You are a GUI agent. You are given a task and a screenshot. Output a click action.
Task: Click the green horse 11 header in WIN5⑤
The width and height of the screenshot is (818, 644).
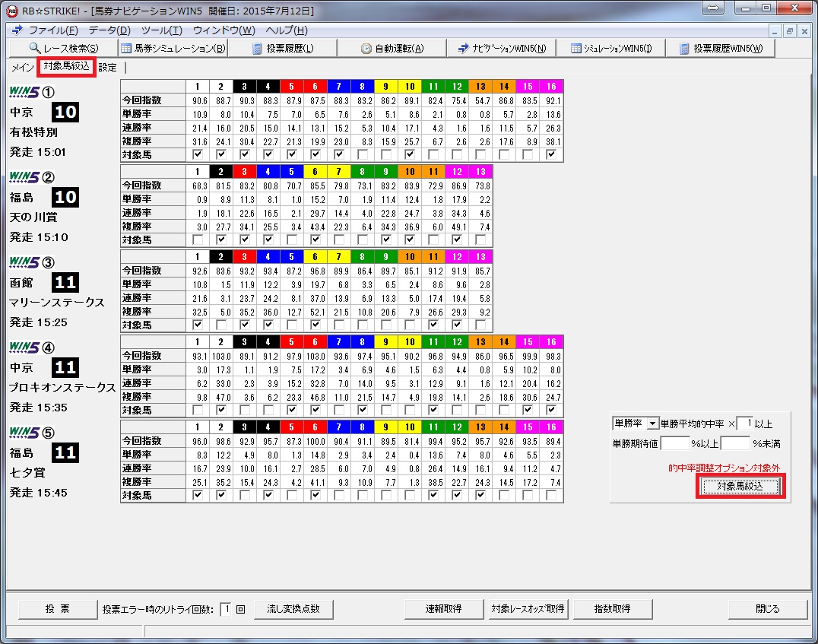433,427
